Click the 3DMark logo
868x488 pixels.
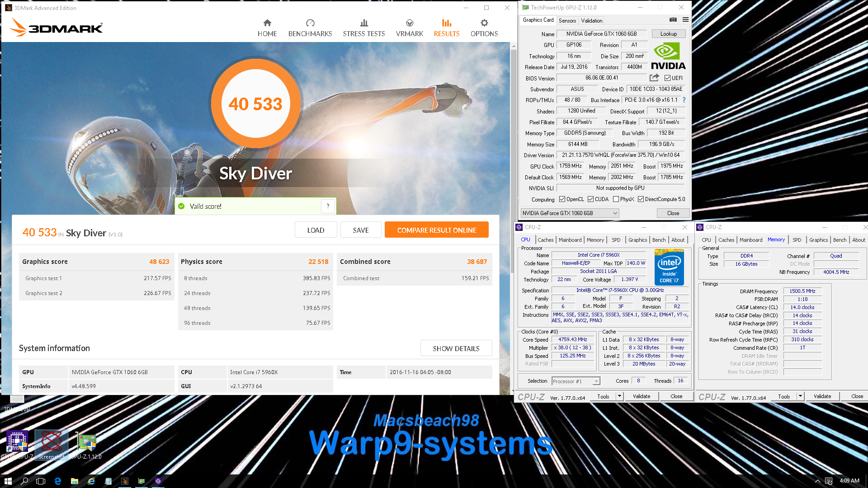pos(57,27)
